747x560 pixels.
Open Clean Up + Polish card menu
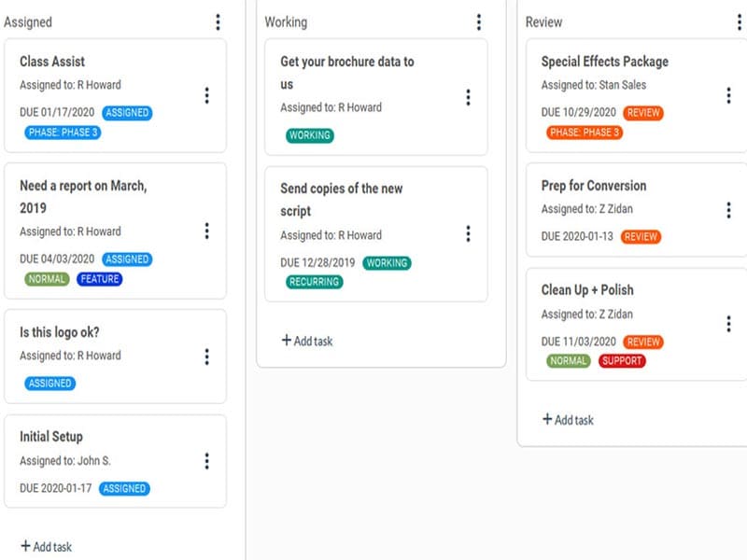coord(728,324)
